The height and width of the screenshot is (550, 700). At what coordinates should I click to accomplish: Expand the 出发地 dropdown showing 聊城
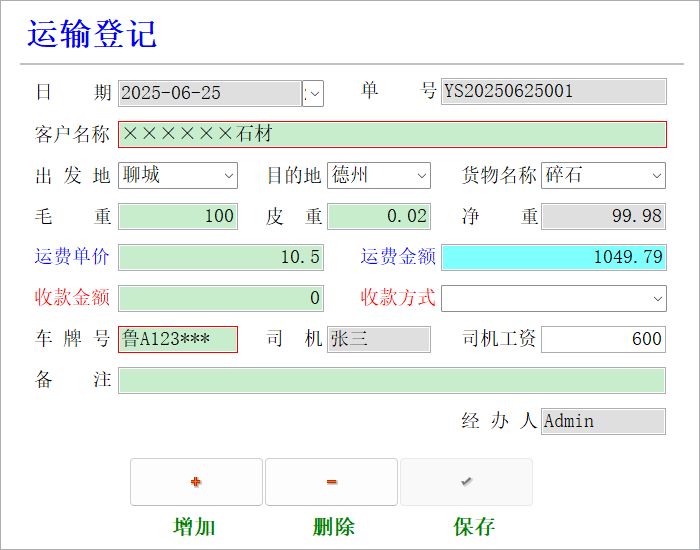(229, 175)
